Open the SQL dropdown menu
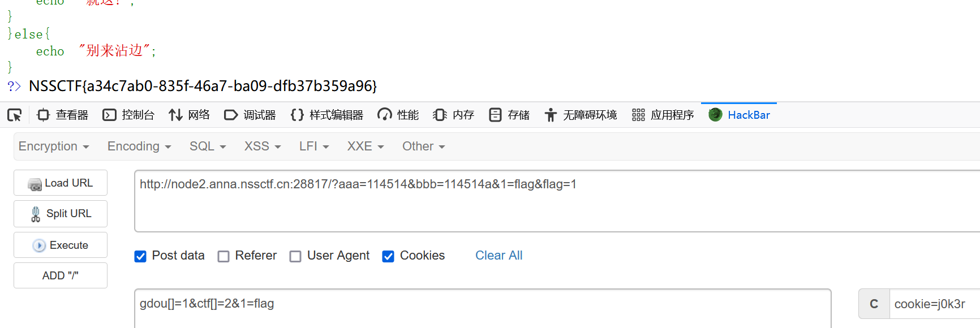The width and height of the screenshot is (980, 328). (208, 146)
